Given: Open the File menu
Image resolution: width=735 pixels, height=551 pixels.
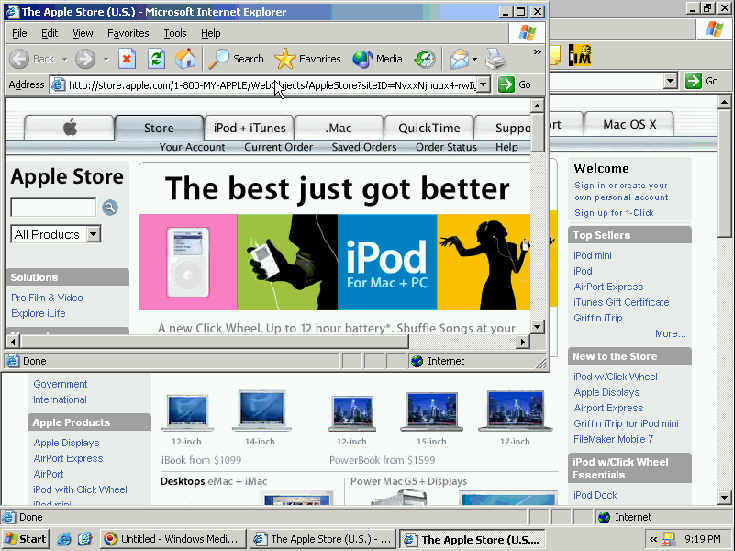Looking at the screenshot, I should (20, 33).
